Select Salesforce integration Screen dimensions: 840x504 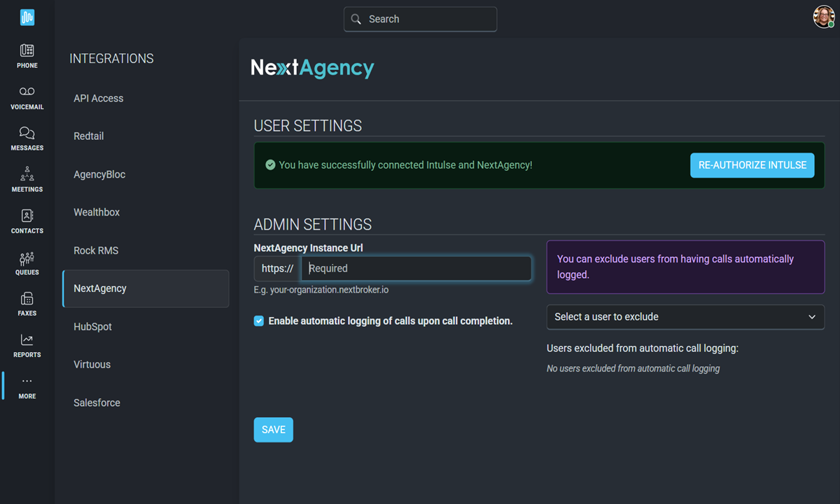97,403
